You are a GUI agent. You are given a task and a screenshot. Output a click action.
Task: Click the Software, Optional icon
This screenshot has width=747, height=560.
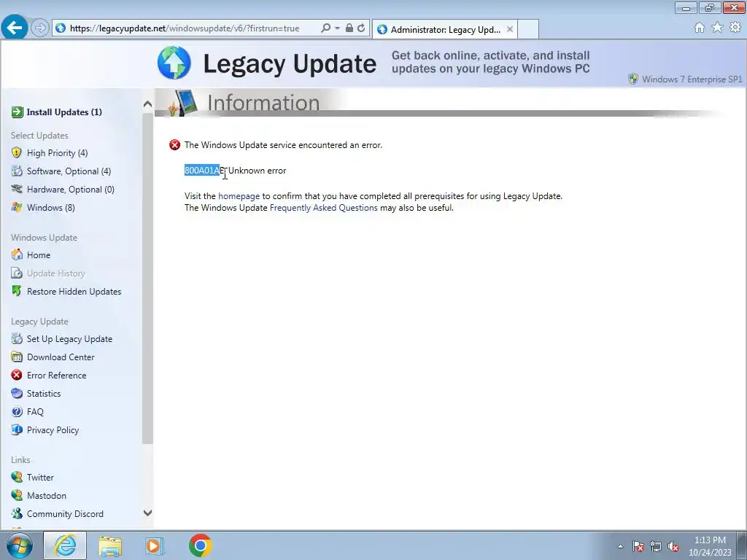pyautogui.click(x=17, y=171)
